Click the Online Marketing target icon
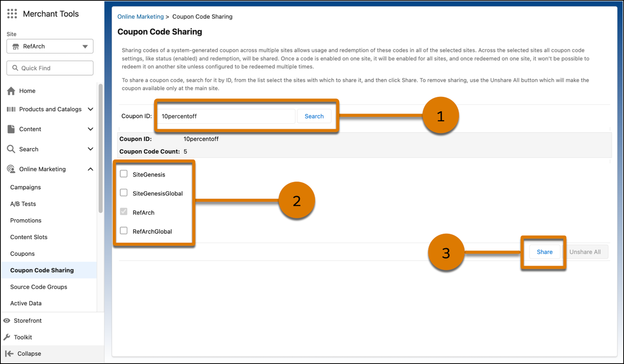Viewport: 624px width, 364px height. tap(11, 169)
